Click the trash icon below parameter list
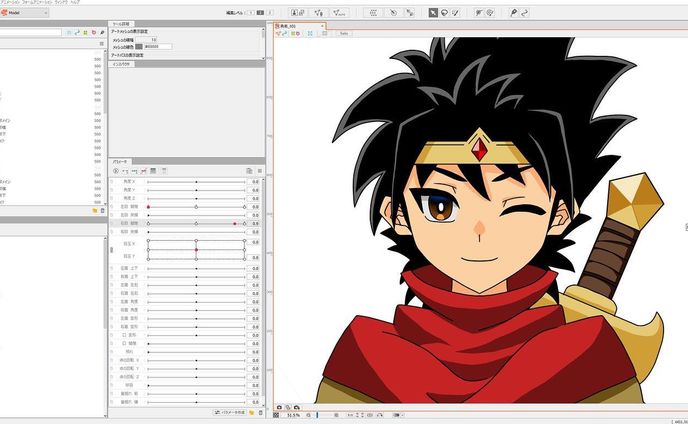Viewport: 688px width, 424px height. [x=260, y=413]
